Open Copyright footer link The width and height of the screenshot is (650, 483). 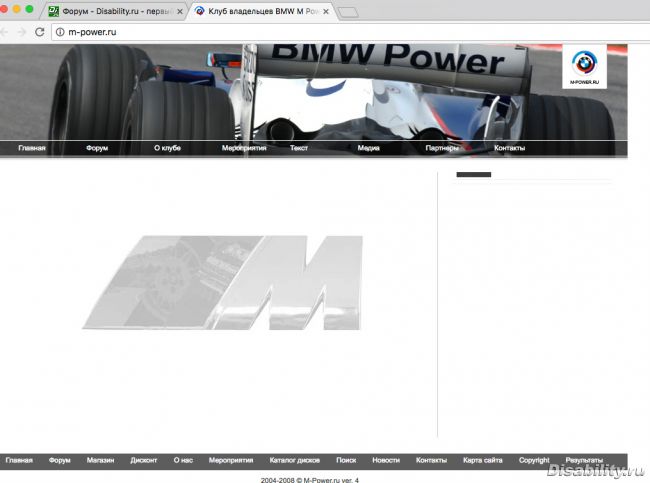pyautogui.click(x=534, y=460)
